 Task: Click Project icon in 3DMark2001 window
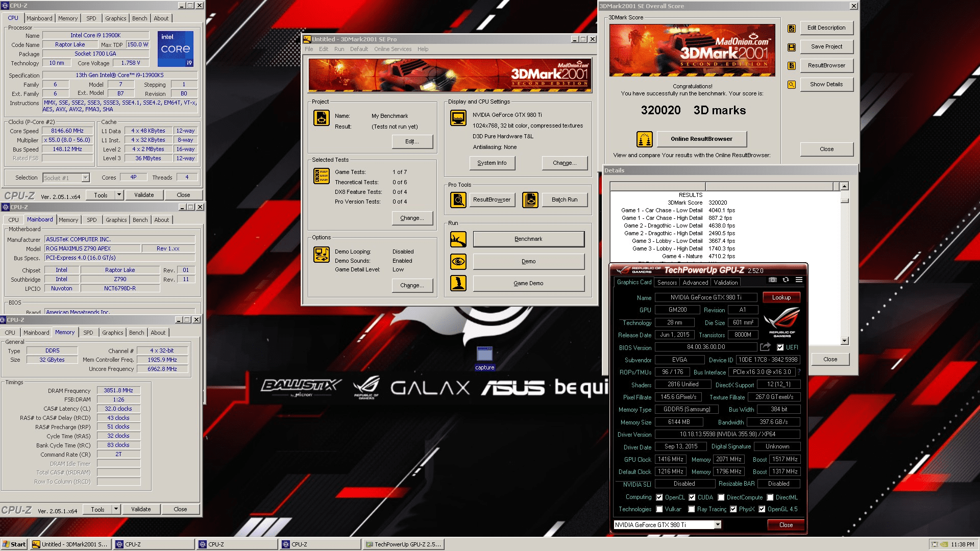click(x=321, y=118)
